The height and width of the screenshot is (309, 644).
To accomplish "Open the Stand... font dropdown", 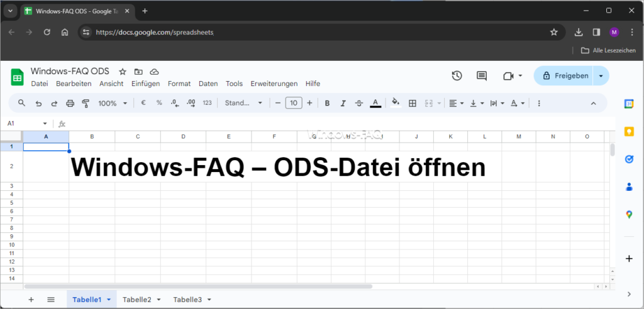I will click(243, 103).
